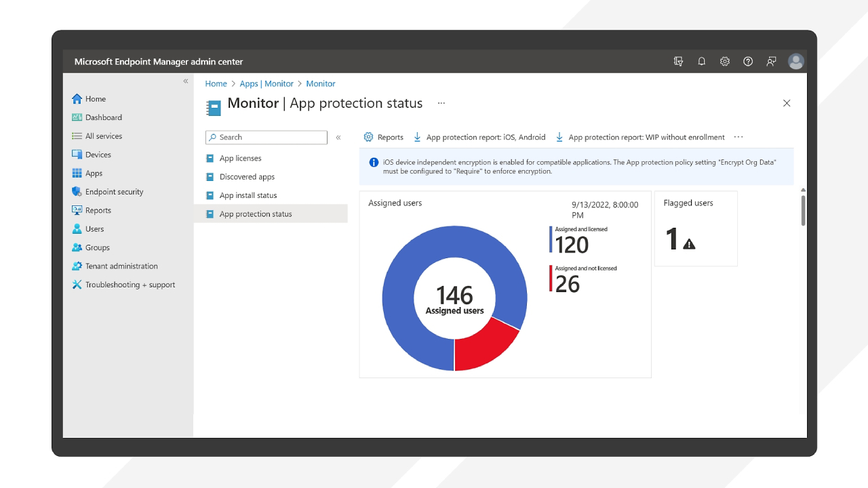Click the Monitor page title notebook icon
Screen dimensions: 868x488
pos(214,108)
